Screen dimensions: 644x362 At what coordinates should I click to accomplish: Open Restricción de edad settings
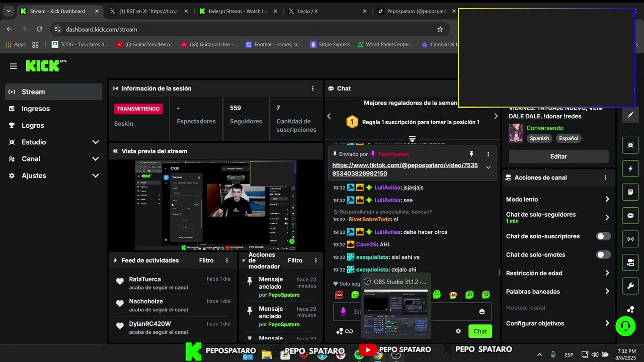click(x=558, y=273)
